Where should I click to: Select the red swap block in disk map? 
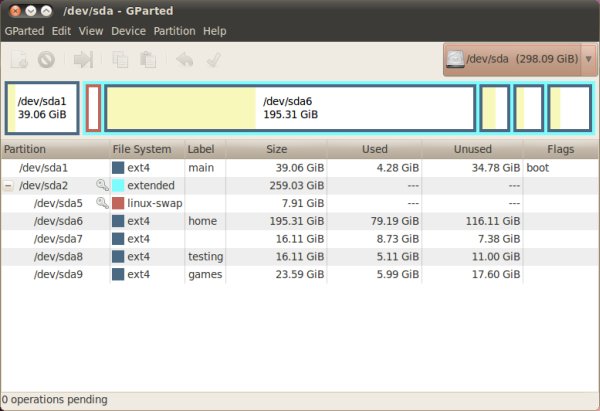[93, 108]
